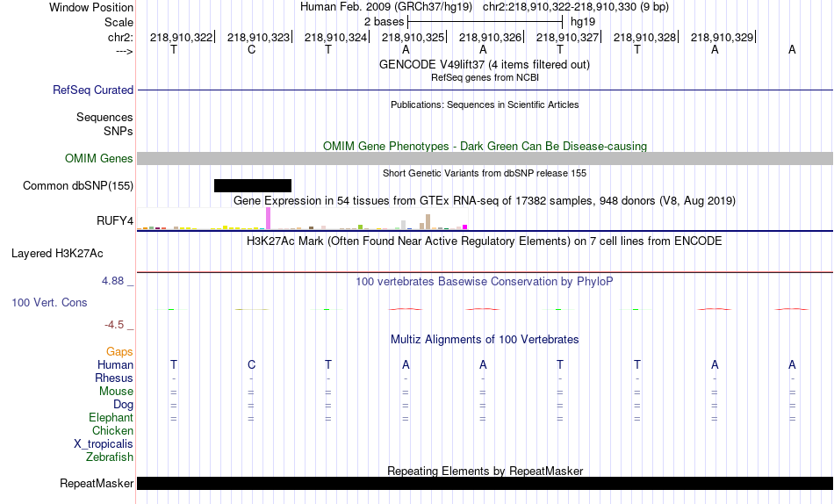Click the Elephant species label
Screen dimensions: 834x504
coord(111,417)
